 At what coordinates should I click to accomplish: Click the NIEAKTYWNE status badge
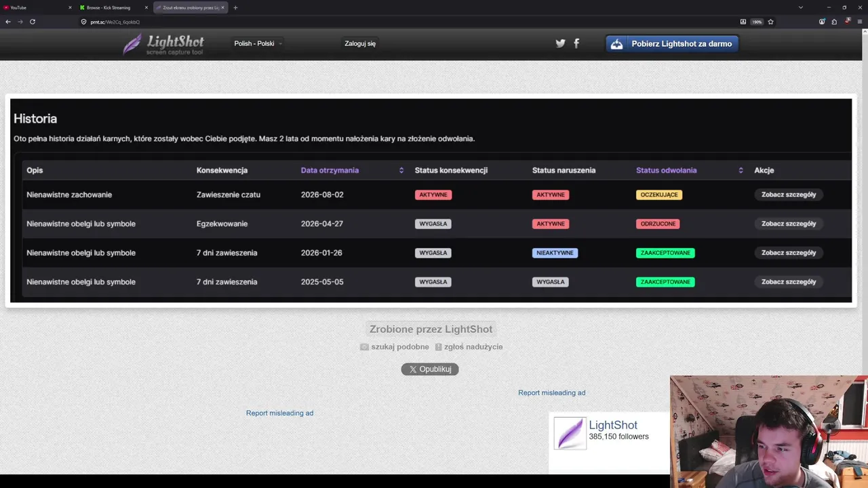[555, 253]
